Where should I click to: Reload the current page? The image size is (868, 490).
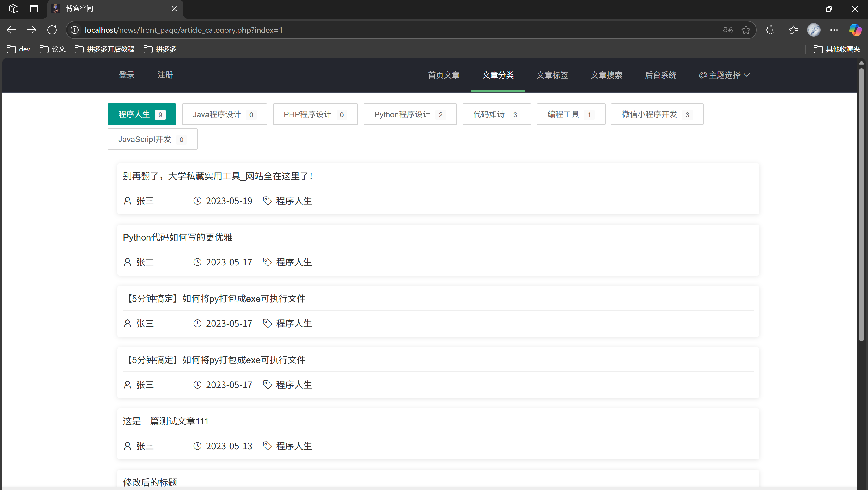pyautogui.click(x=52, y=30)
